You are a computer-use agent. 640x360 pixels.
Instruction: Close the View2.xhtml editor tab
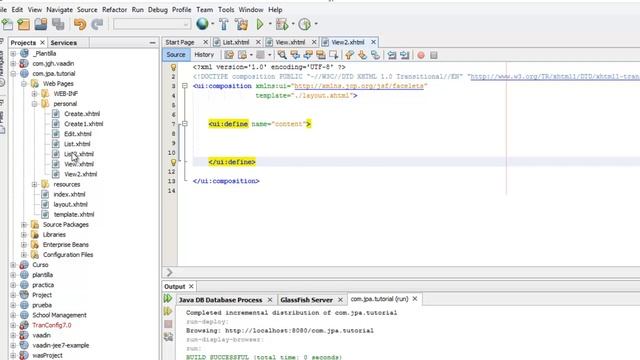(x=373, y=42)
